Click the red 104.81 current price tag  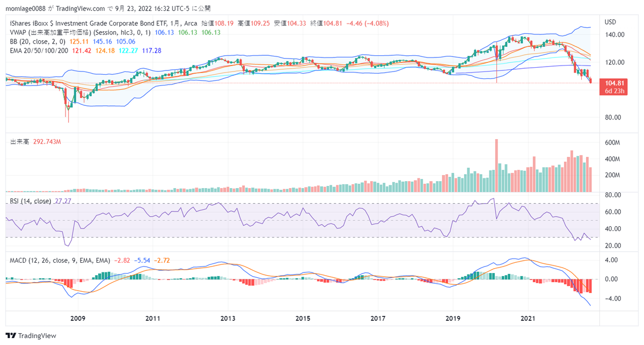614,83
